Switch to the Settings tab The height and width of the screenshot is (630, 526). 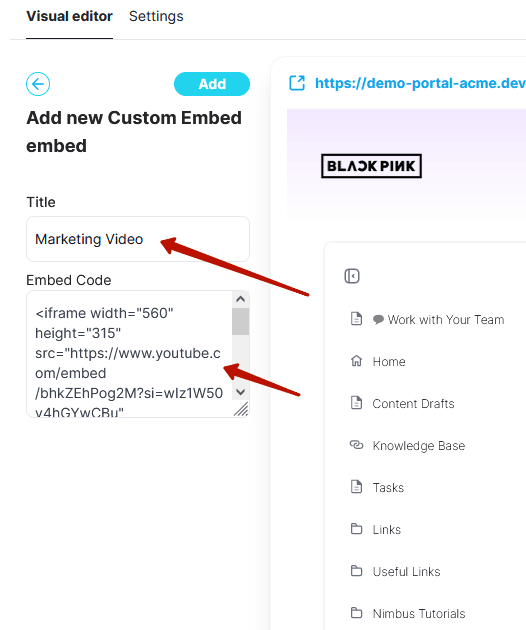[x=156, y=16]
